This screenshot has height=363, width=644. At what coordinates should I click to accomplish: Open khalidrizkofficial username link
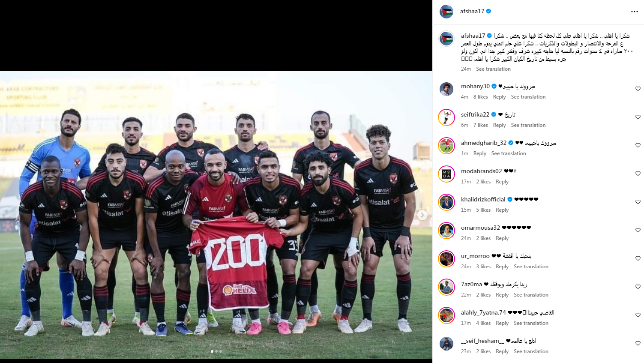coord(483,199)
